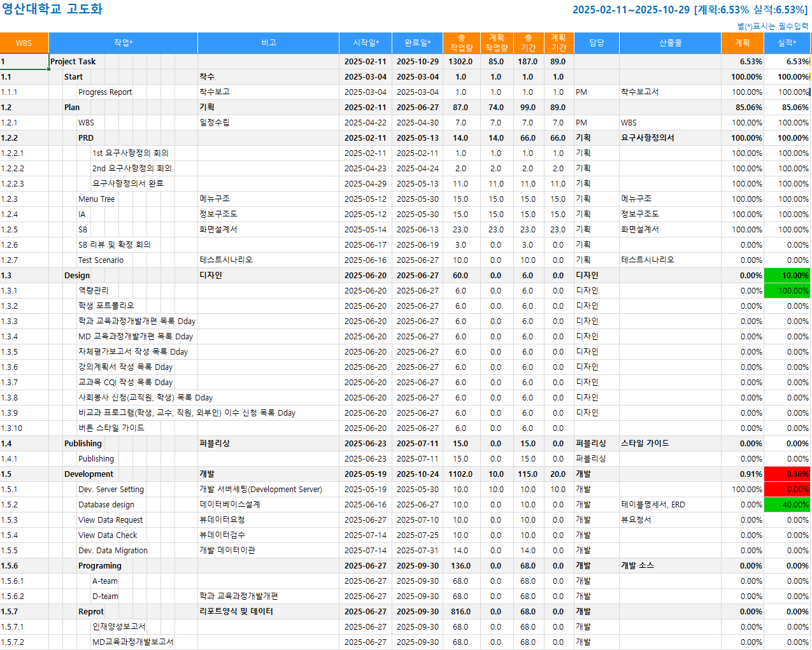Select the 테이블명세서, ERD deliverable cell
The image size is (812, 650).
(x=653, y=505)
